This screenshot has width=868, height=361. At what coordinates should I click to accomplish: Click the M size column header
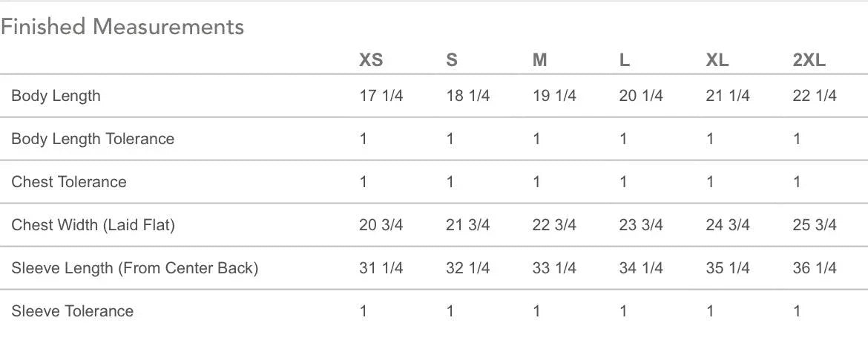[x=539, y=60]
